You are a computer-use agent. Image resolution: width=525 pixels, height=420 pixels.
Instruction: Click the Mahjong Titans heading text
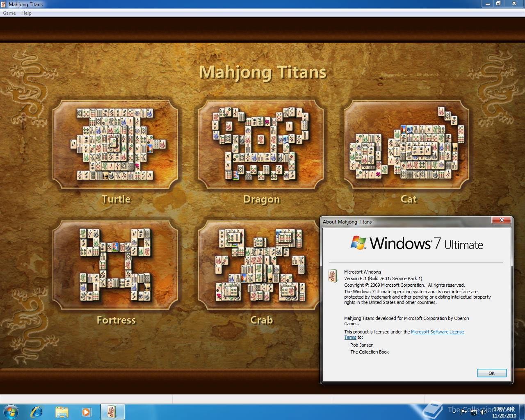pyautogui.click(x=263, y=72)
